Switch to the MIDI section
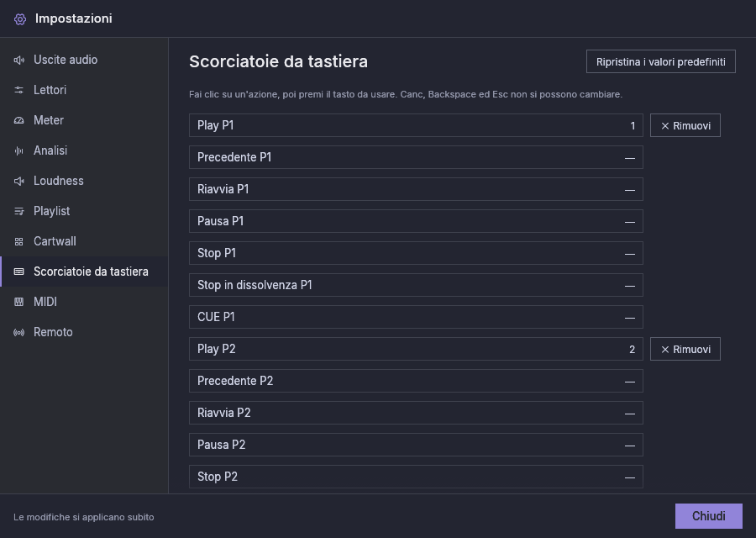The image size is (756, 538). pyautogui.click(x=84, y=302)
